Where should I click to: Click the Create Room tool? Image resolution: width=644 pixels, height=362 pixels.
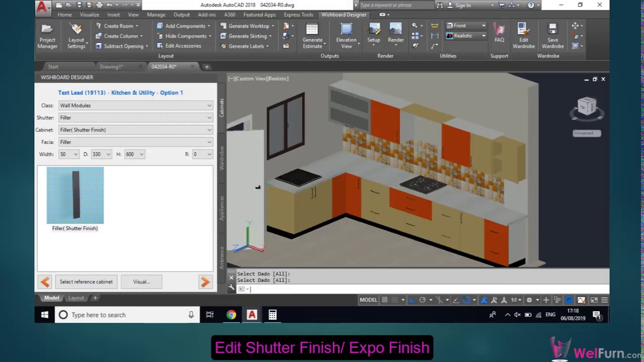tap(117, 26)
